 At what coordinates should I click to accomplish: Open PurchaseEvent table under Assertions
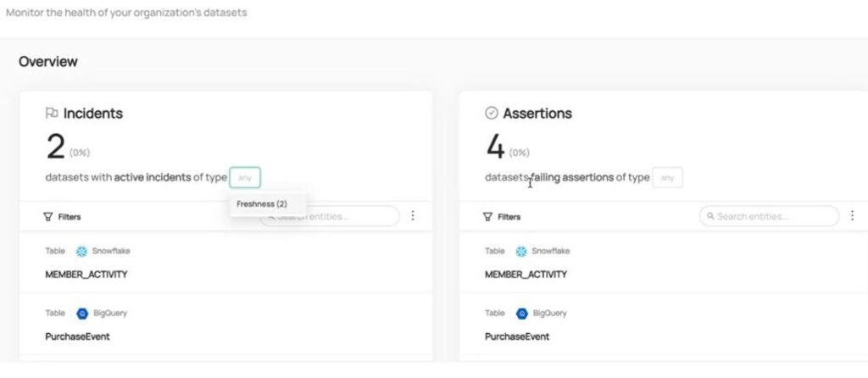(516, 336)
